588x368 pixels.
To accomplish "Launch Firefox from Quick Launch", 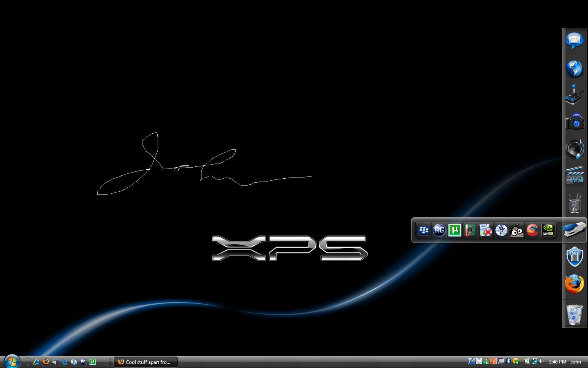I will (46, 362).
